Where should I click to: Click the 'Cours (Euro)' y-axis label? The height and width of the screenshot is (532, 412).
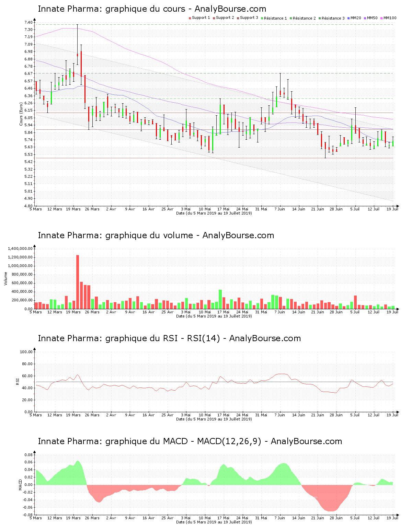(x=21, y=114)
